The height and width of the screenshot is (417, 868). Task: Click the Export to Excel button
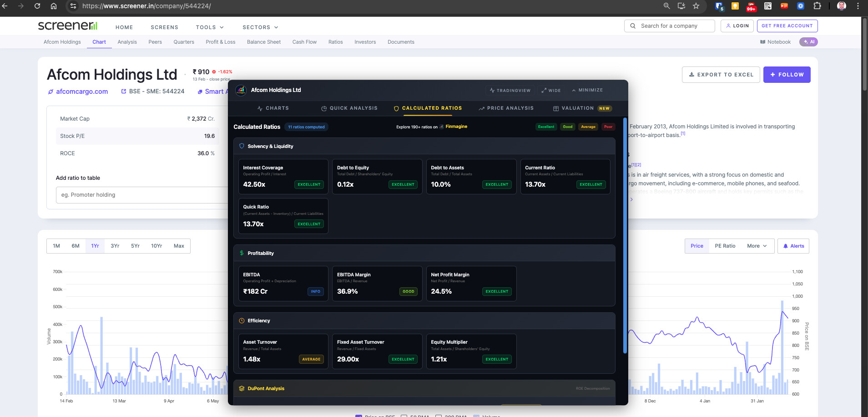721,75
